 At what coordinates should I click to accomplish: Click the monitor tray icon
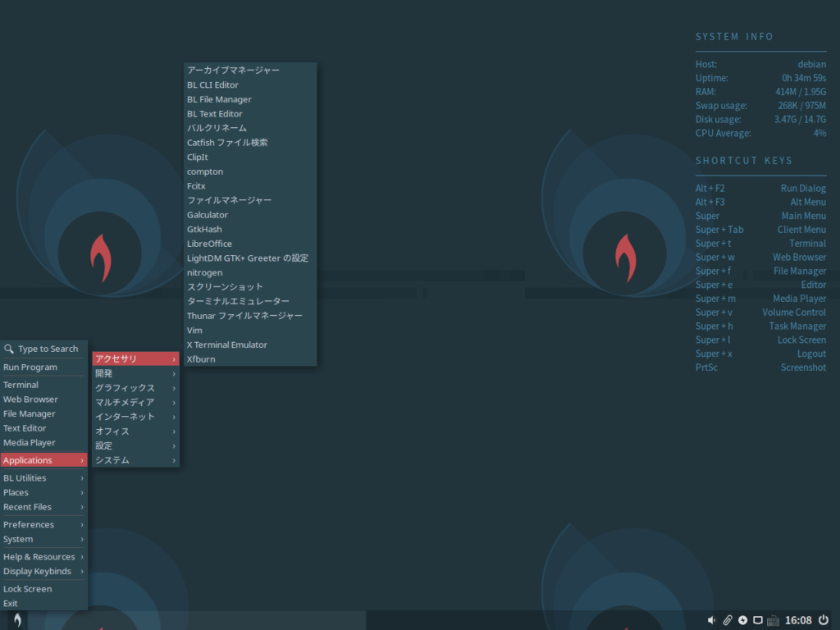tap(757, 620)
